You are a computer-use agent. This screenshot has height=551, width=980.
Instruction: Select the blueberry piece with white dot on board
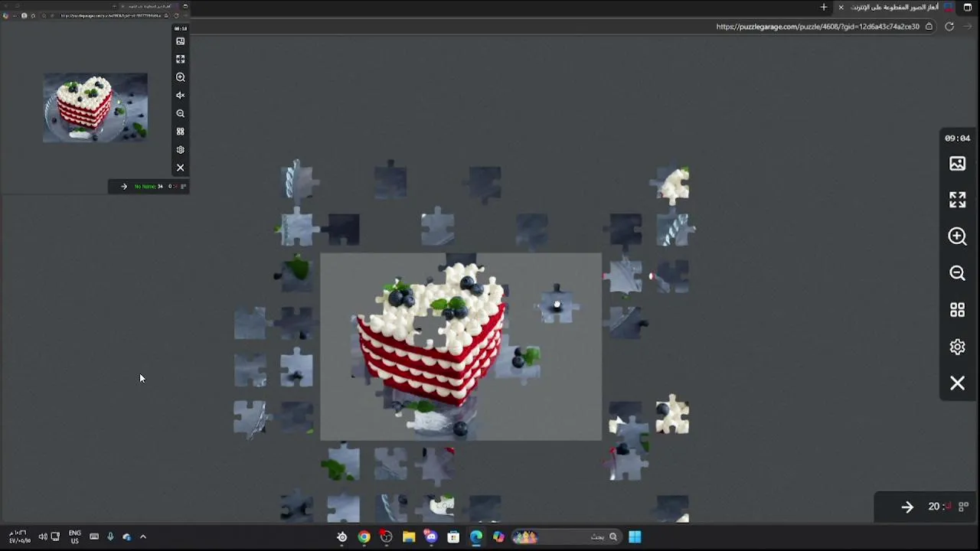(x=557, y=306)
